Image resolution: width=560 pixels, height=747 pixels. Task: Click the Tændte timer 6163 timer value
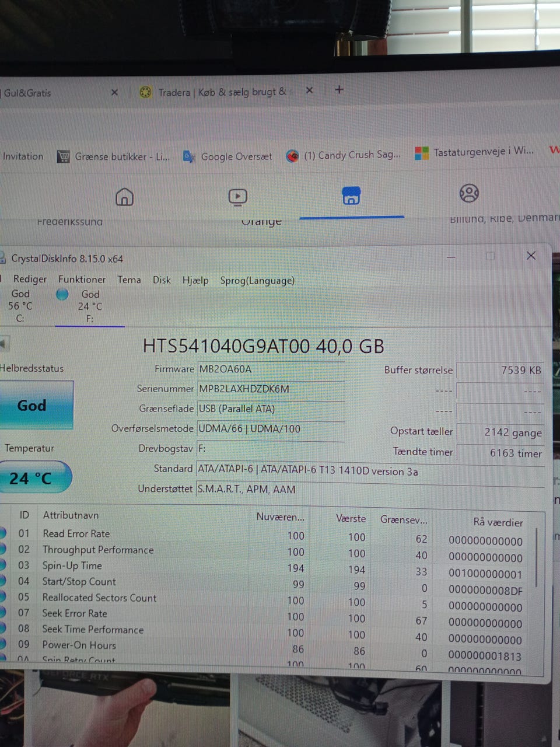501,453
